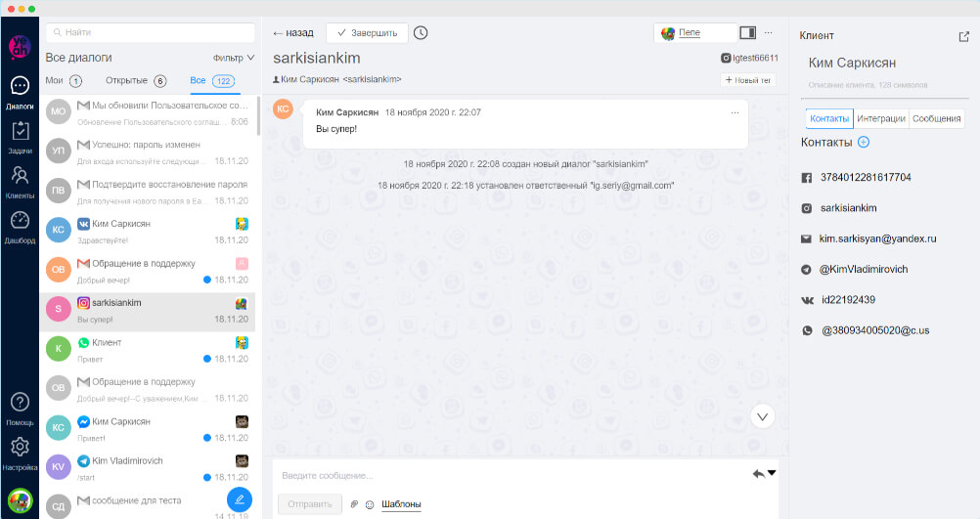980x519 pixels.
Task: Click igtest66611 Instagram account label
Action: point(749,58)
